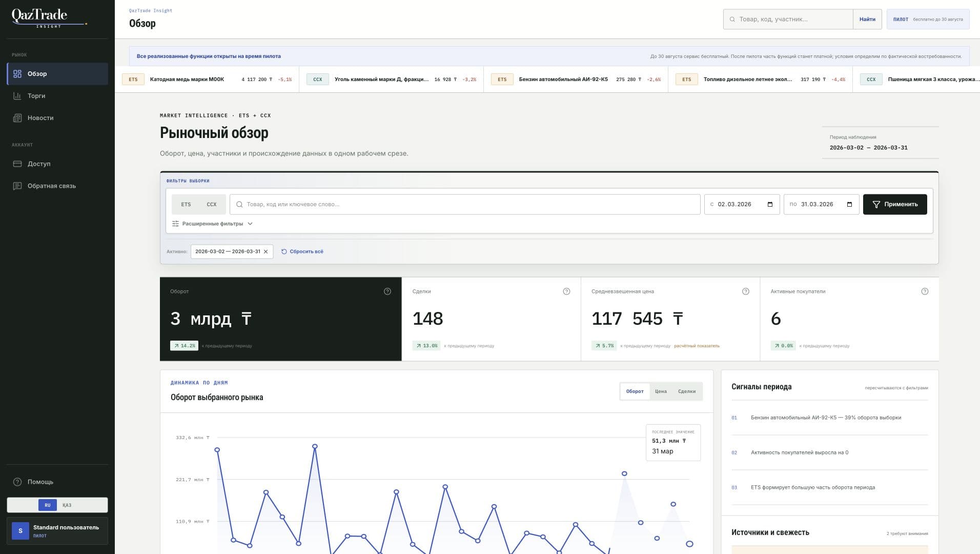
Task: Open ticker item Уголь каменный марки Д
Action: point(392,80)
